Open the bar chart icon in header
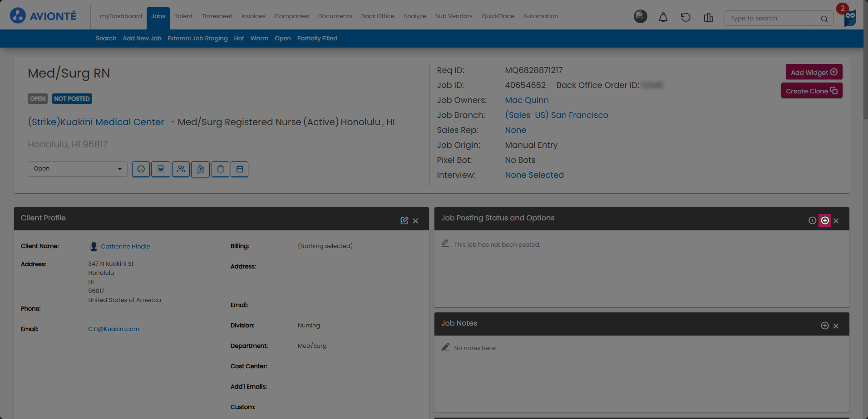 (x=708, y=17)
